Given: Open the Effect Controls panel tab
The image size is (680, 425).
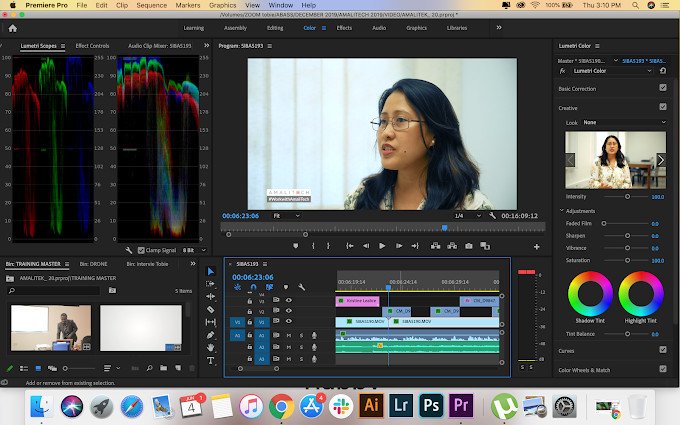Looking at the screenshot, I should 92,46.
